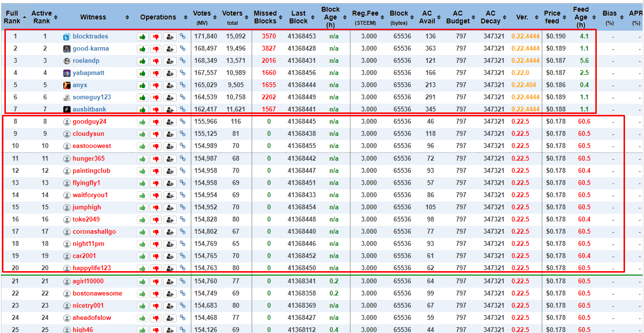Click the anyx avatar icon
This screenshot has width=644, height=333.
tap(67, 85)
